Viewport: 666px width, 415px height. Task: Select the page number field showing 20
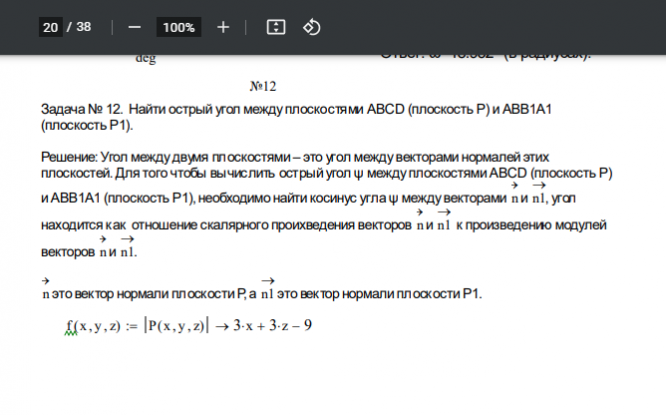(x=51, y=27)
